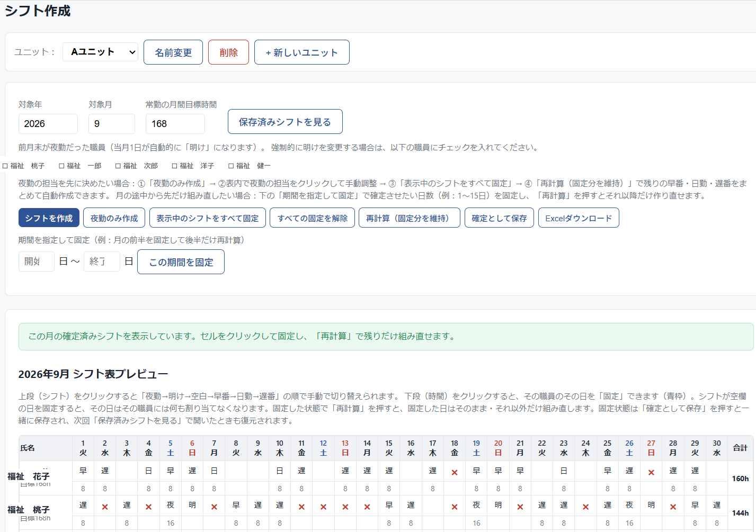This screenshot has height=532, width=756.
Task: Check the 福祉 次郎 checkbox
Action: (118, 166)
